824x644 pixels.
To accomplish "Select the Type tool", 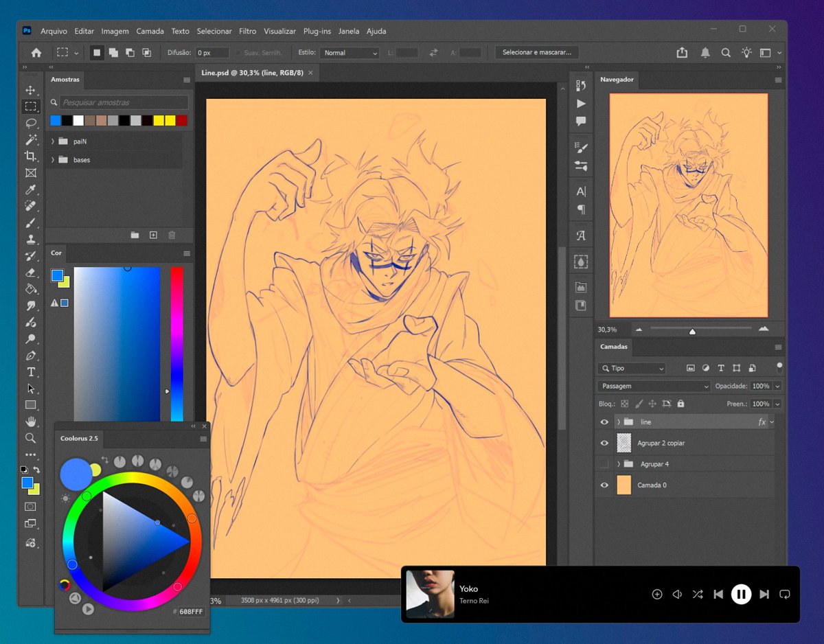I will (x=31, y=372).
